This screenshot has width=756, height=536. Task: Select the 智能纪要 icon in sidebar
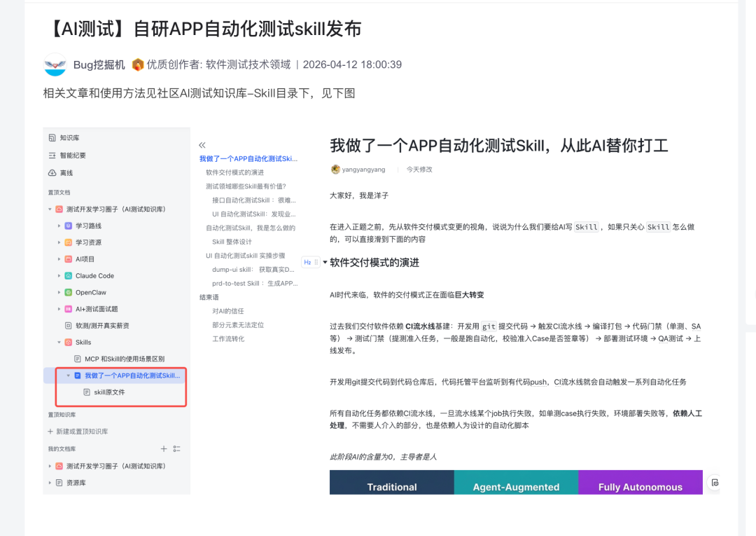[51, 157]
